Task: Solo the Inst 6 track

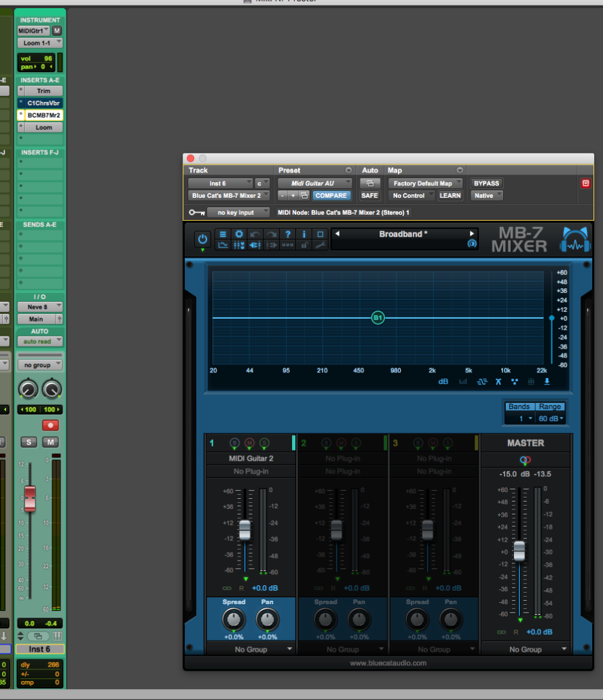Action: click(x=29, y=442)
